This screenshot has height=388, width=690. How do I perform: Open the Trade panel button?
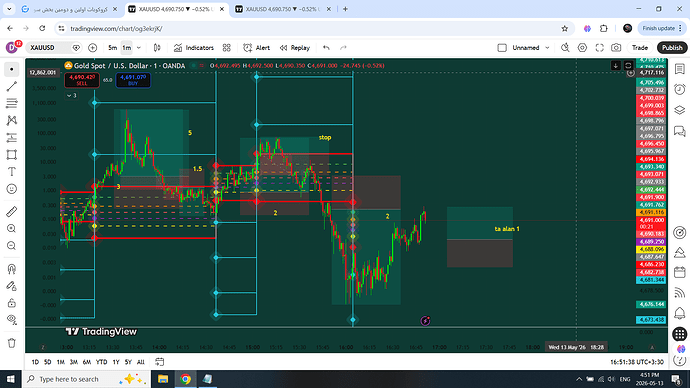coord(640,48)
